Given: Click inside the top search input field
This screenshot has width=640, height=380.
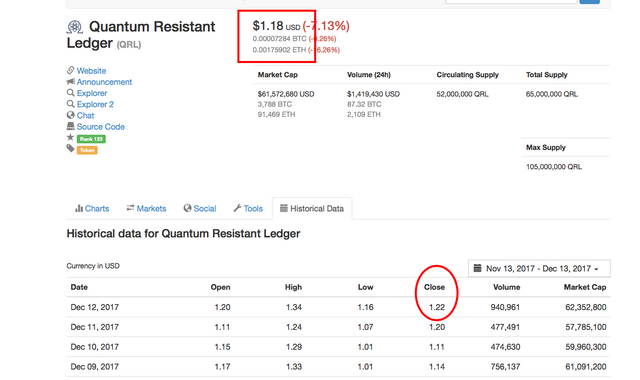Looking at the screenshot, I should click(x=511, y=2).
